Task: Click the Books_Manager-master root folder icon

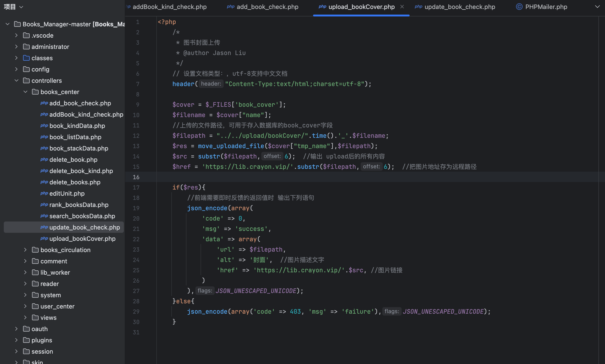Action: pyautogui.click(x=17, y=24)
